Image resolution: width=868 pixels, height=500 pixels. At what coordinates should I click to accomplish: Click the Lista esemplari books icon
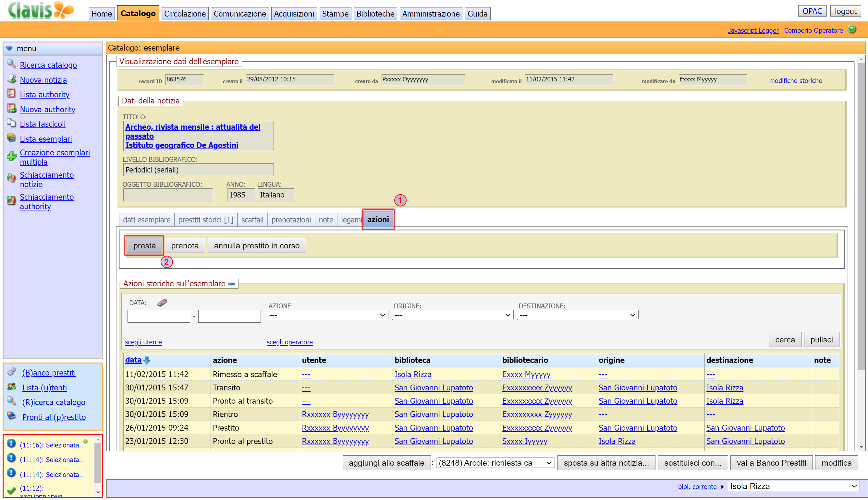(11, 138)
